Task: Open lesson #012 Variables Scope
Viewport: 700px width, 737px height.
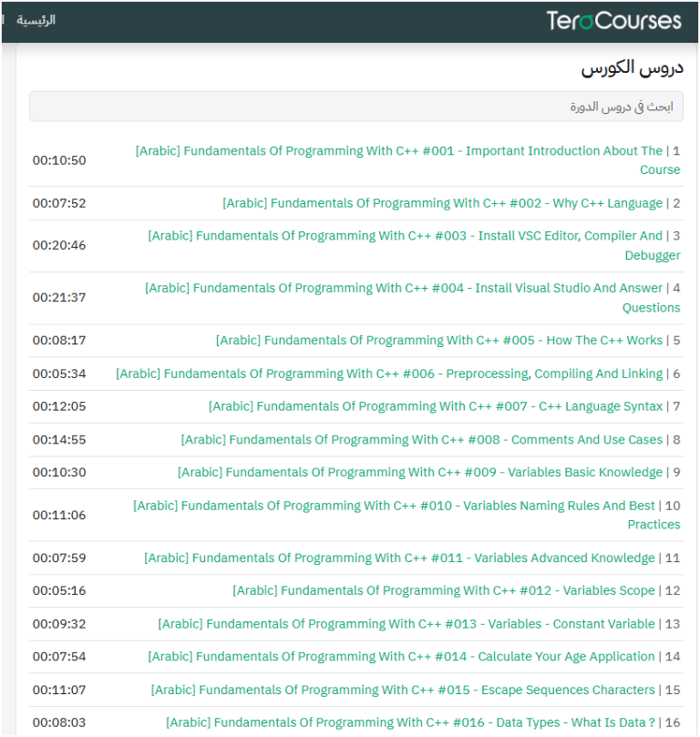Action: (x=444, y=590)
